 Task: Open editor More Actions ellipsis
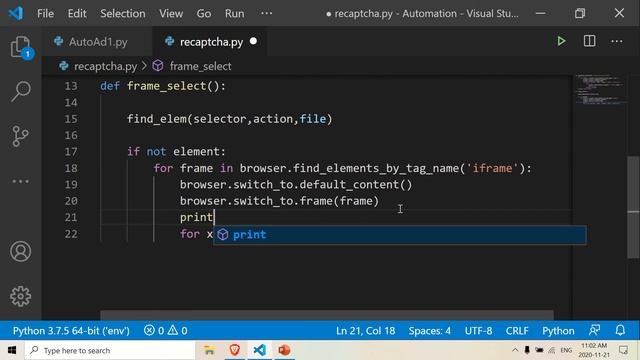pos(617,41)
